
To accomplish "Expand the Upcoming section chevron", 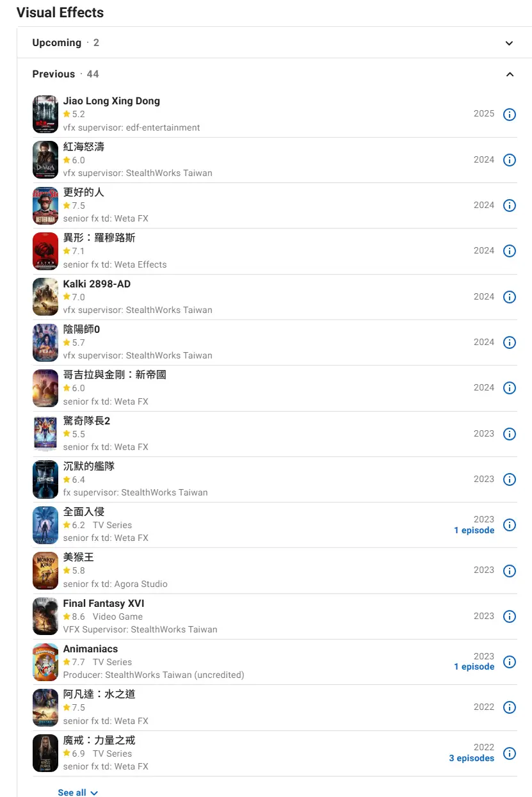I will coord(510,43).
